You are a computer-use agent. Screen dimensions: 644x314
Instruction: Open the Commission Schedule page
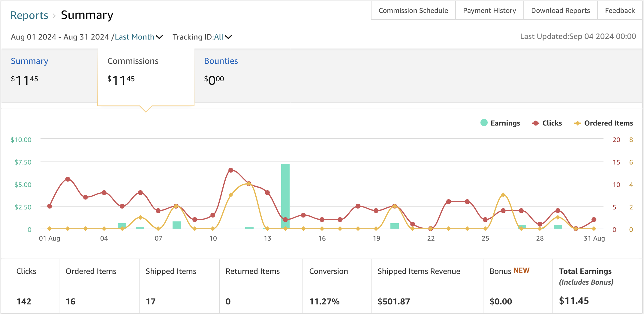click(413, 10)
